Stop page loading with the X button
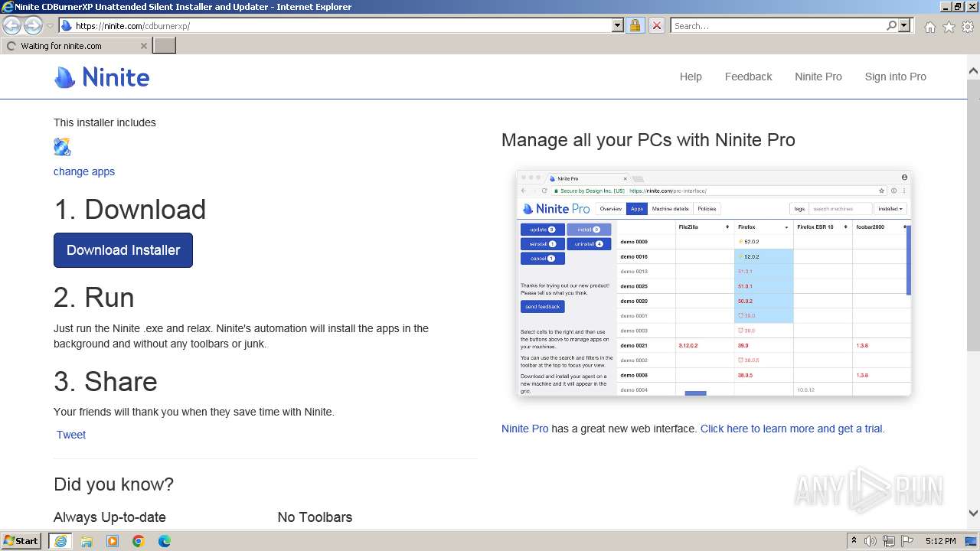 point(656,25)
